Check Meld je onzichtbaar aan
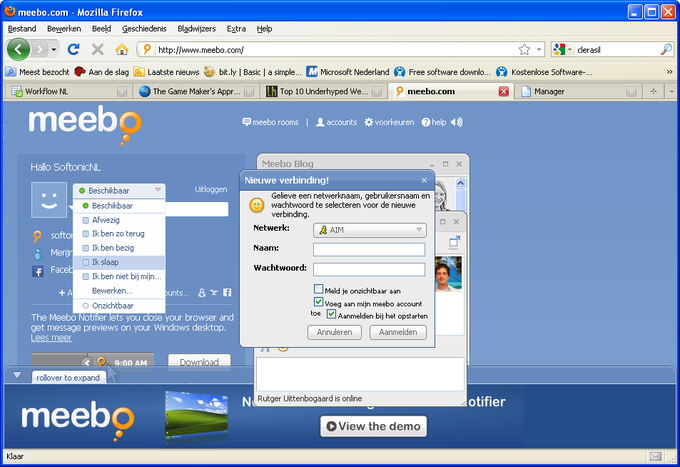680x467 pixels. coord(319,289)
